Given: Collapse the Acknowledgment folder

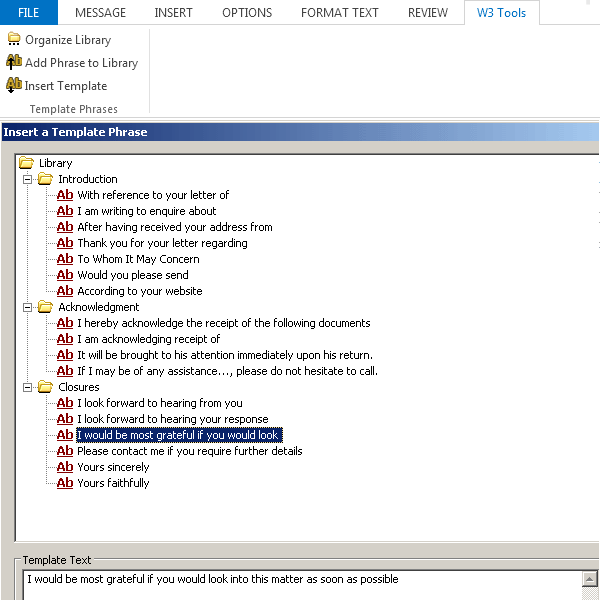Looking at the screenshot, I should pyautogui.click(x=27, y=307).
